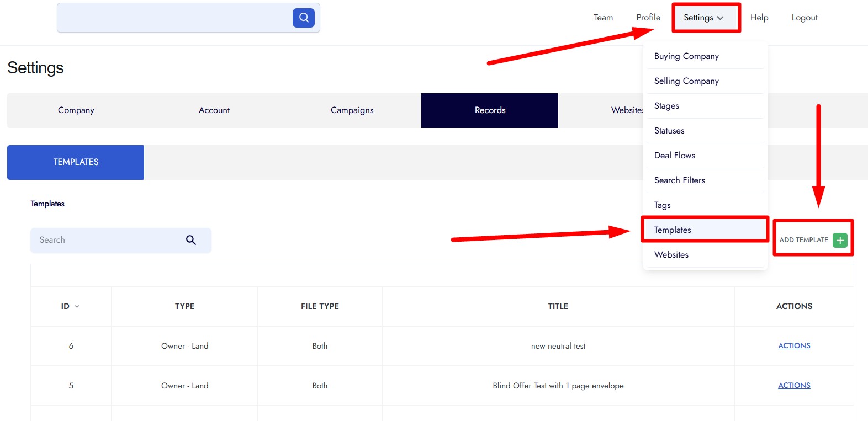Select Templates from the Settings menu

coord(673,230)
